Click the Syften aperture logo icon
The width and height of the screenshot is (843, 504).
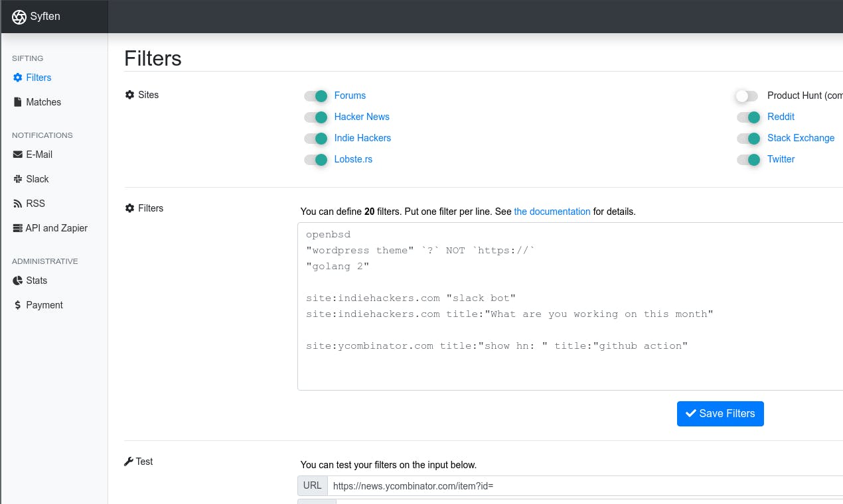tap(19, 17)
